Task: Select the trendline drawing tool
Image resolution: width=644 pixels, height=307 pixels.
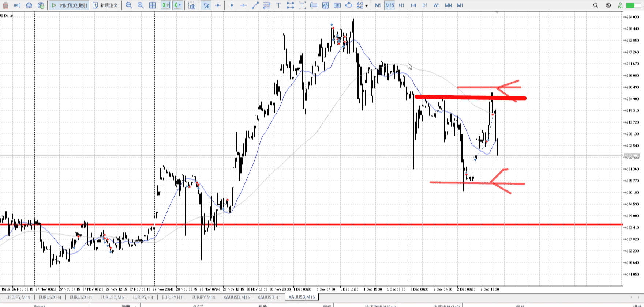Action: [255, 5]
